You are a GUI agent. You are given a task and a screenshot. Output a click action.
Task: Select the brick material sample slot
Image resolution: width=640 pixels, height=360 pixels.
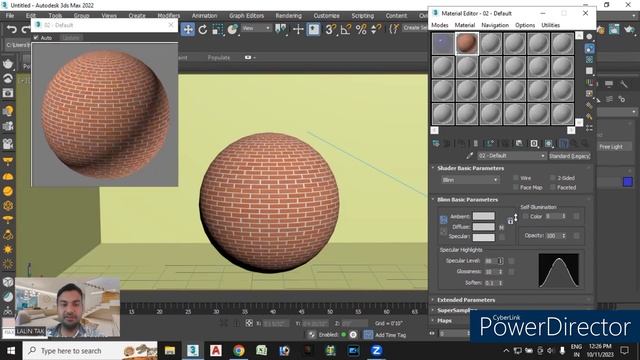[467, 43]
